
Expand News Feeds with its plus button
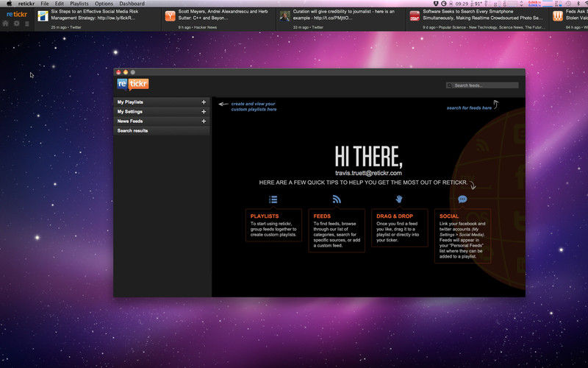pos(204,121)
